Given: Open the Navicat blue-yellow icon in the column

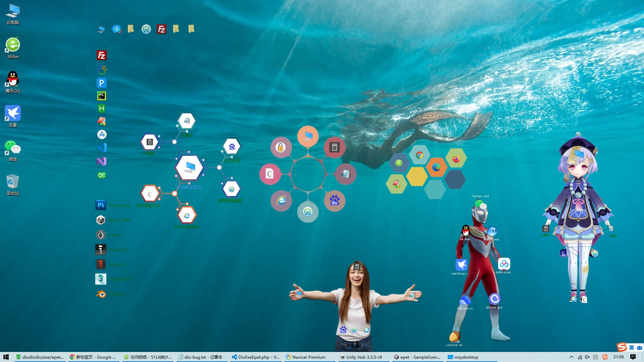Looking at the screenshot, I should (x=102, y=69).
